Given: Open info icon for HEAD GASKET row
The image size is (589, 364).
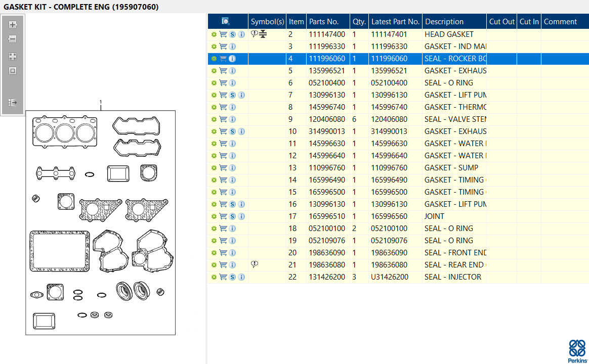Looking at the screenshot, I should 241,34.
